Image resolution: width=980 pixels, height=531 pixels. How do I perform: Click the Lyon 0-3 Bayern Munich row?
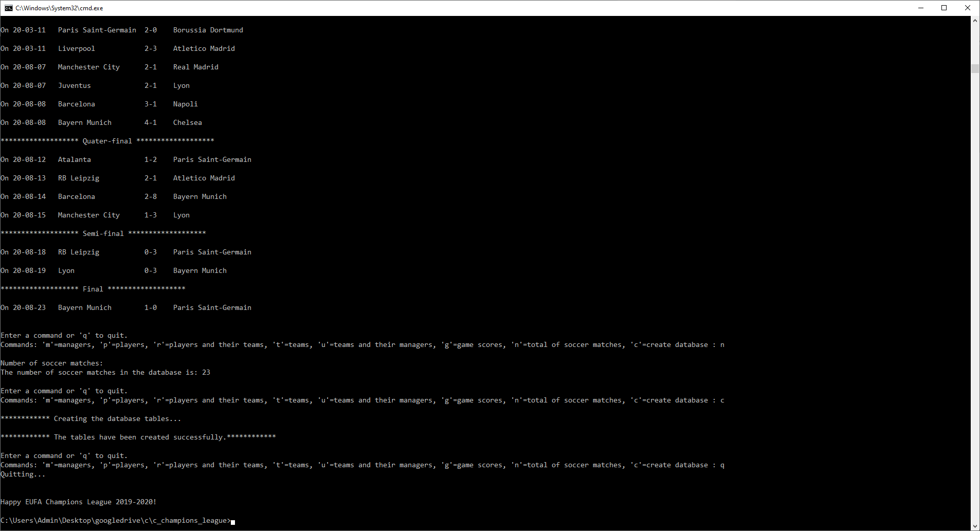[x=114, y=270]
